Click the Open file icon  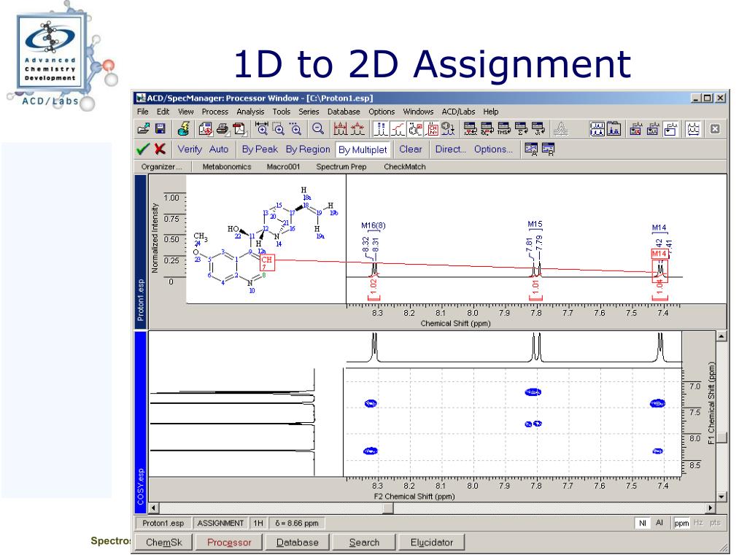click(144, 128)
